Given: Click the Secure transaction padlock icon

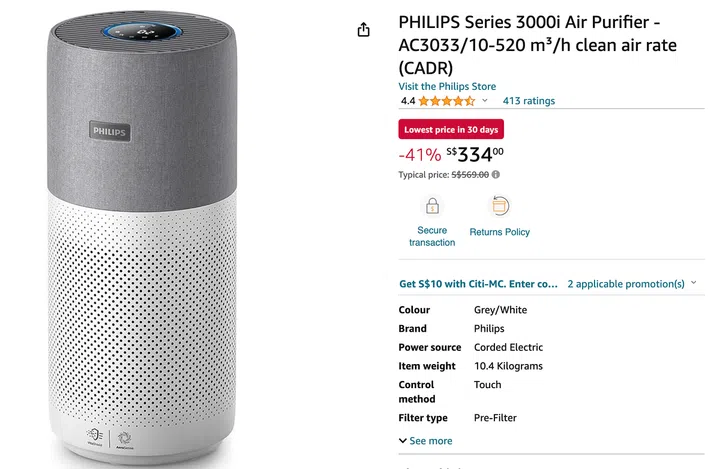Looking at the screenshot, I should point(432,207).
